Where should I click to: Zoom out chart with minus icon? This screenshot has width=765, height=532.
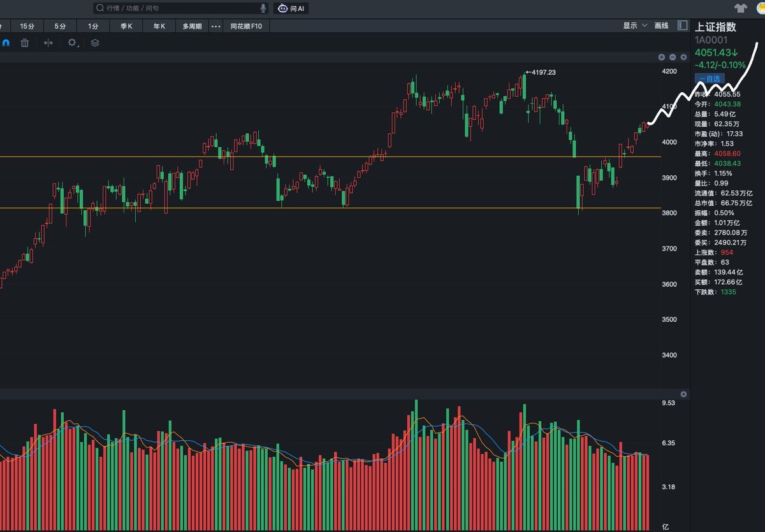click(x=673, y=57)
